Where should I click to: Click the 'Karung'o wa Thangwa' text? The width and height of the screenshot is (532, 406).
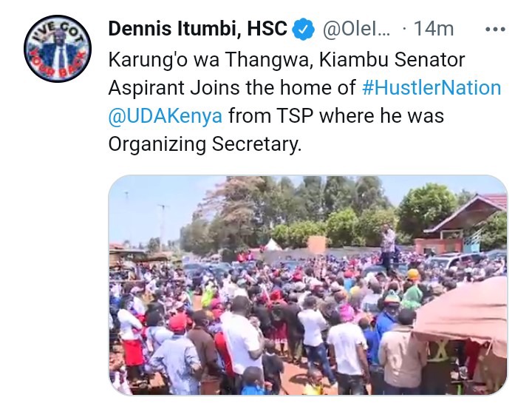(211, 60)
